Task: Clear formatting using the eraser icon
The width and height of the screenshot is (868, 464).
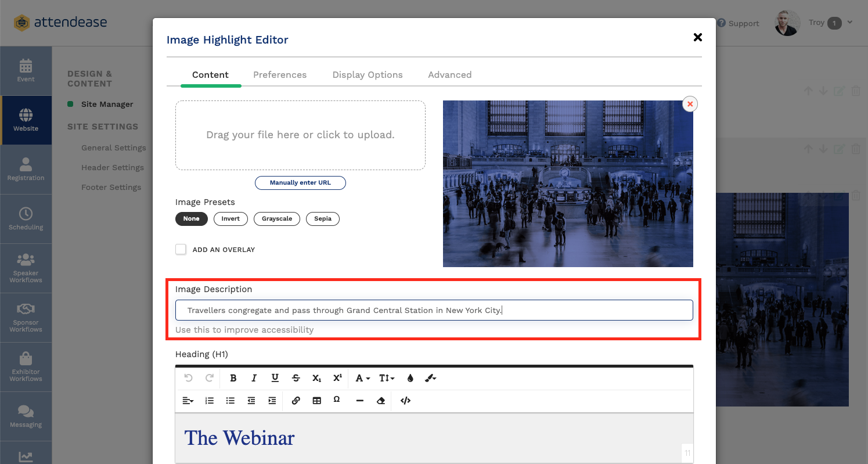Action: pos(380,401)
